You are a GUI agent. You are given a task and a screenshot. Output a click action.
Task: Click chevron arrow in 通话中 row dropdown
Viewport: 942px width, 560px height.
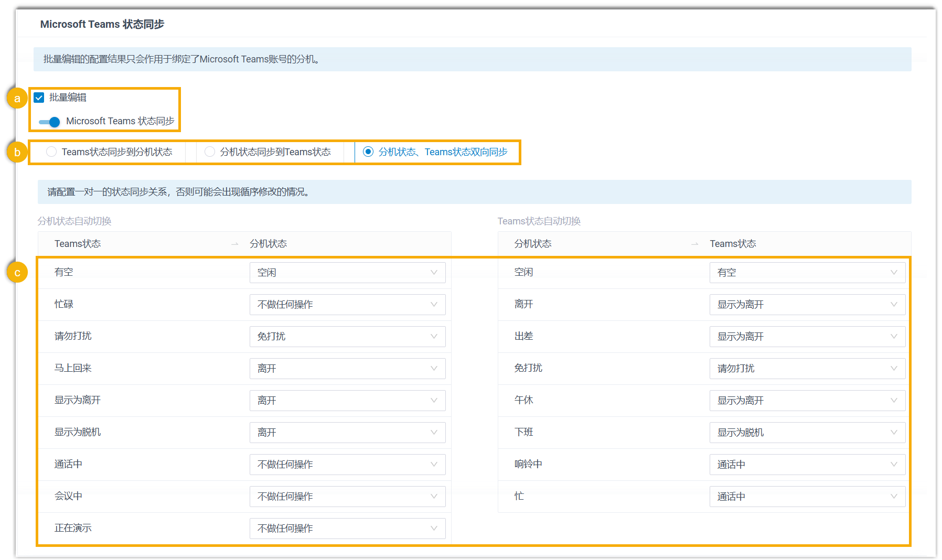(x=434, y=465)
